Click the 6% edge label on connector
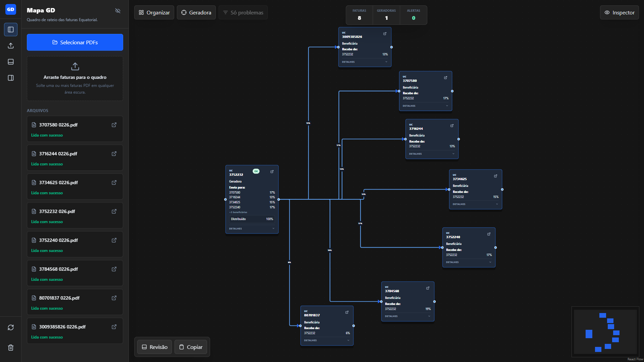The width and height of the screenshot is (644, 362). [289, 262]
